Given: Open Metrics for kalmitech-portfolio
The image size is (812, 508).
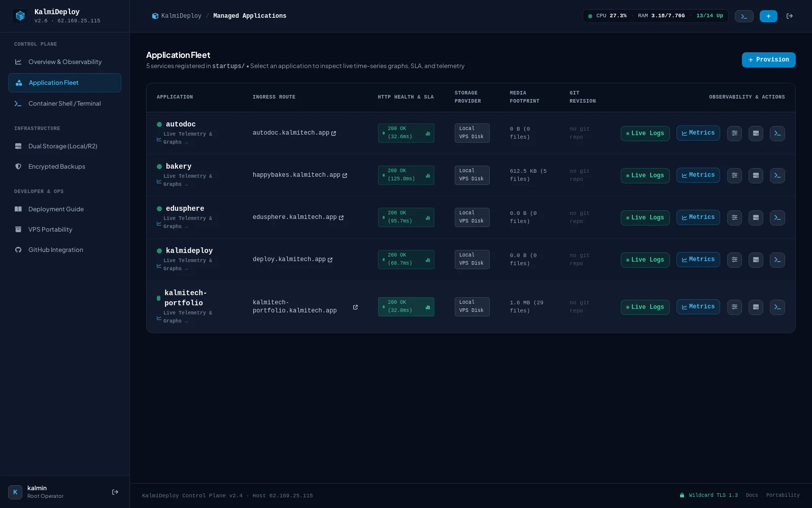Looking at the screenshot, I should [698, 307].
